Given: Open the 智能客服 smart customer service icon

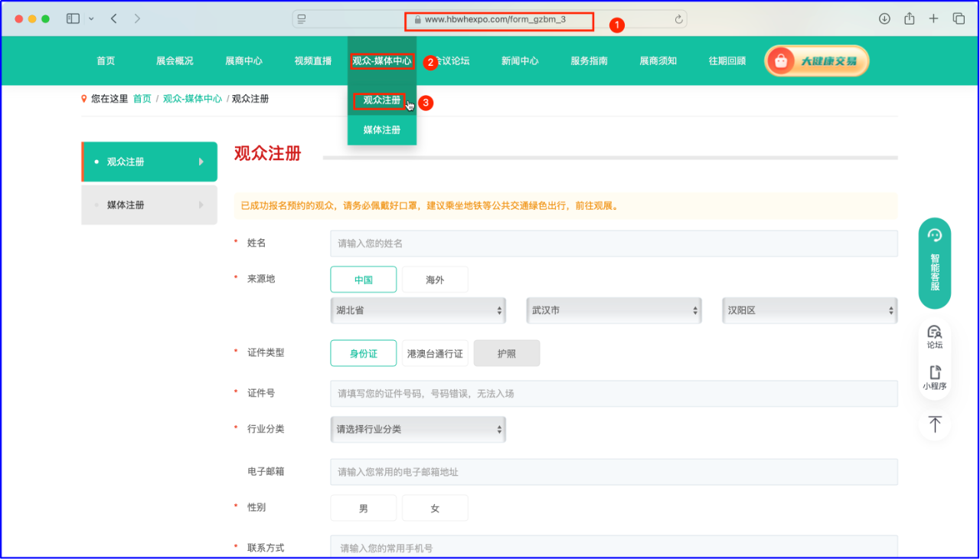Looking at the screenshot, I should (934, 263).
